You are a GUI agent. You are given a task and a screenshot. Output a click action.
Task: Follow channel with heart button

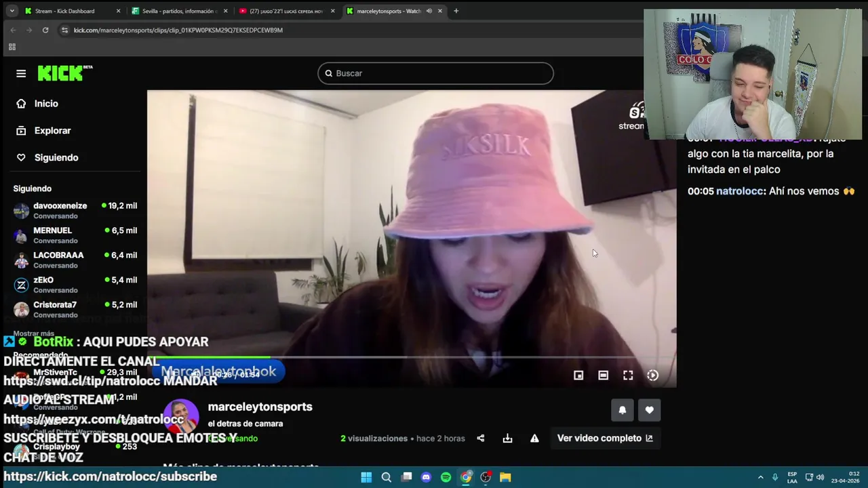649,409
